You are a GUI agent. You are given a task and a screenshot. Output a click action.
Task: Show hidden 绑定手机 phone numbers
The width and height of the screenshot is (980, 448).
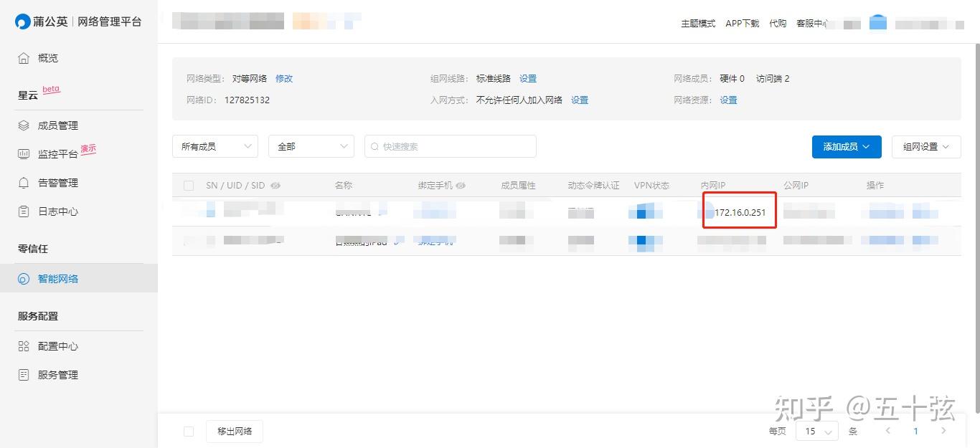(x=461, y=185)
